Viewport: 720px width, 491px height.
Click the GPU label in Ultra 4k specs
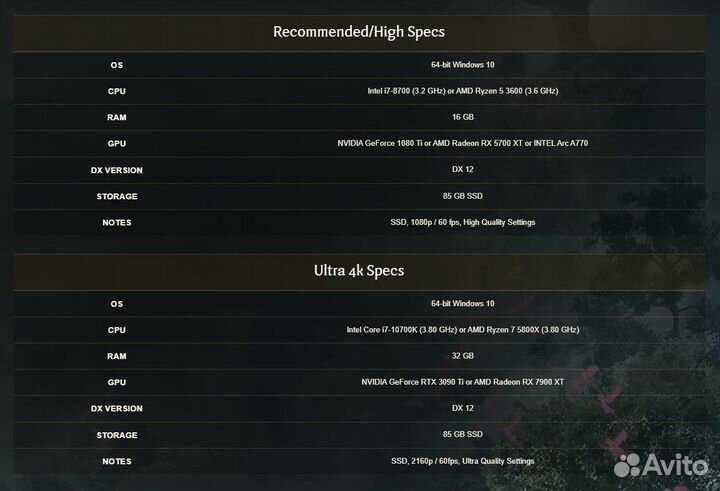[117, 382]
